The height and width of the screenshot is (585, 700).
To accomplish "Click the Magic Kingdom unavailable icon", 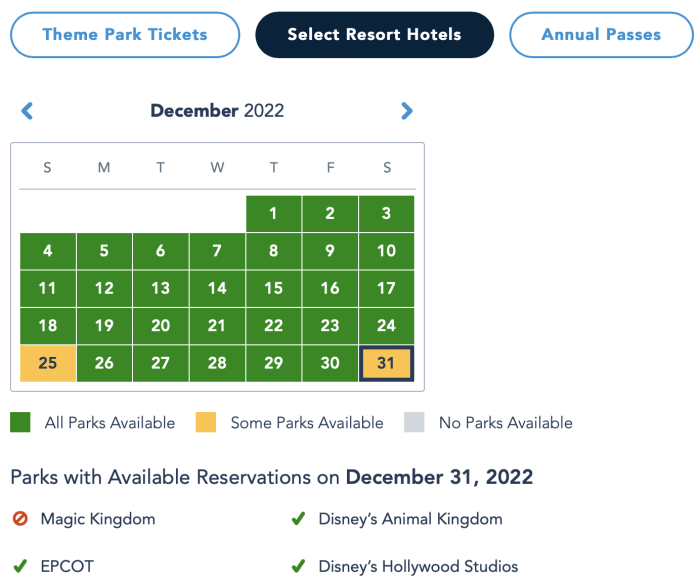I will tap(20, 518).
